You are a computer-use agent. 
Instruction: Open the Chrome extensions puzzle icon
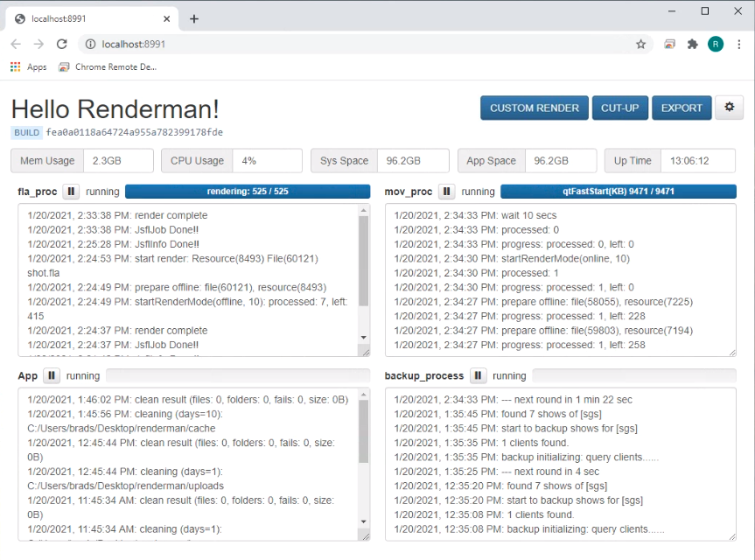point(693,44)
